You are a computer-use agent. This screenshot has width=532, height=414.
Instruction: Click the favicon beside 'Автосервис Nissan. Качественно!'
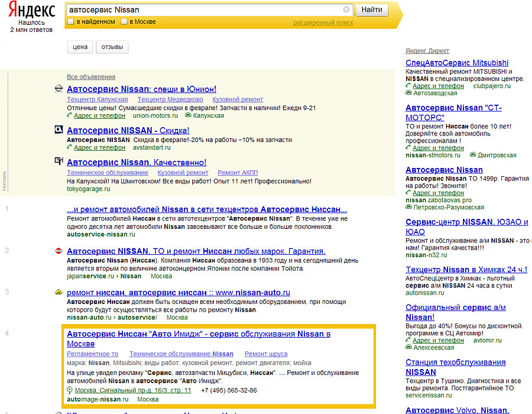coord(59,161)
